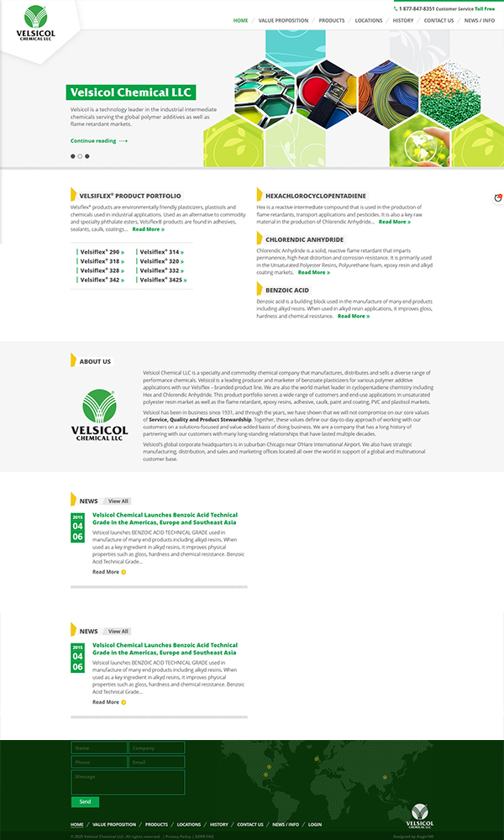Open the Velsiflex 318 product link

pyautogui.click(x=102, y=261)
